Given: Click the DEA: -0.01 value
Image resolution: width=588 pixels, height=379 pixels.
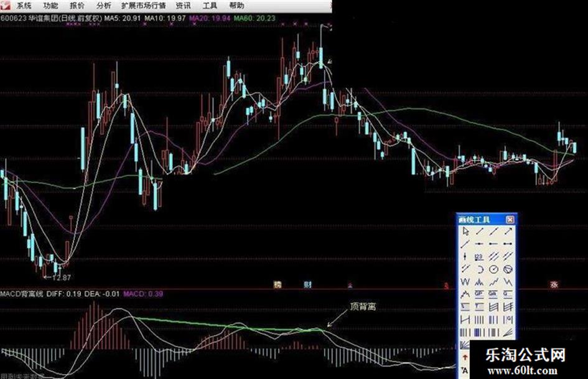Looking at the screenshot, I should point(101,294).
